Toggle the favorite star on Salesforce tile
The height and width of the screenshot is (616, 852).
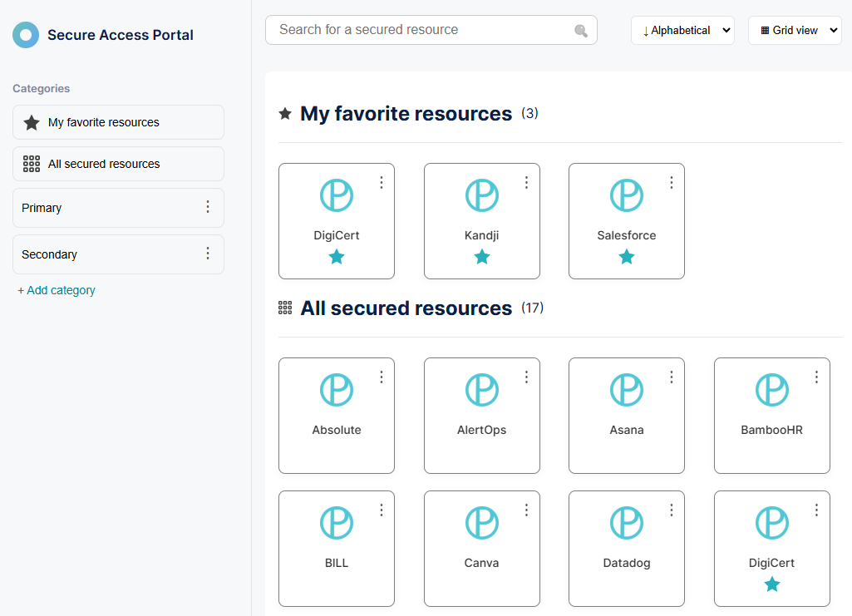(627, 258)
